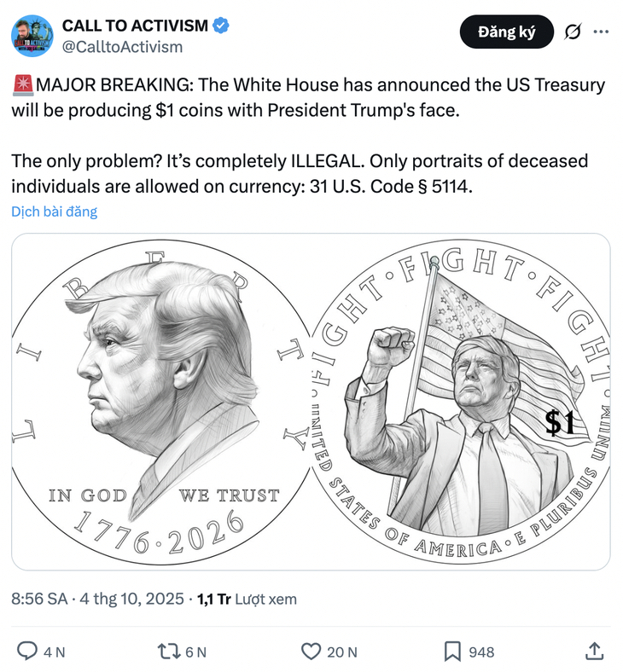Open the share upload icon

pyautogui.click(x=594, y=651)
